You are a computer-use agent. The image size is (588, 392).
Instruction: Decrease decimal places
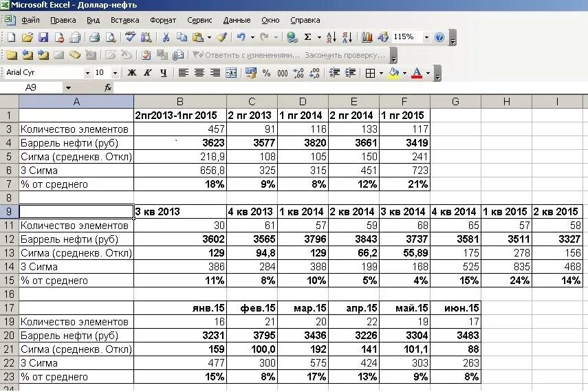click(314, 73)
